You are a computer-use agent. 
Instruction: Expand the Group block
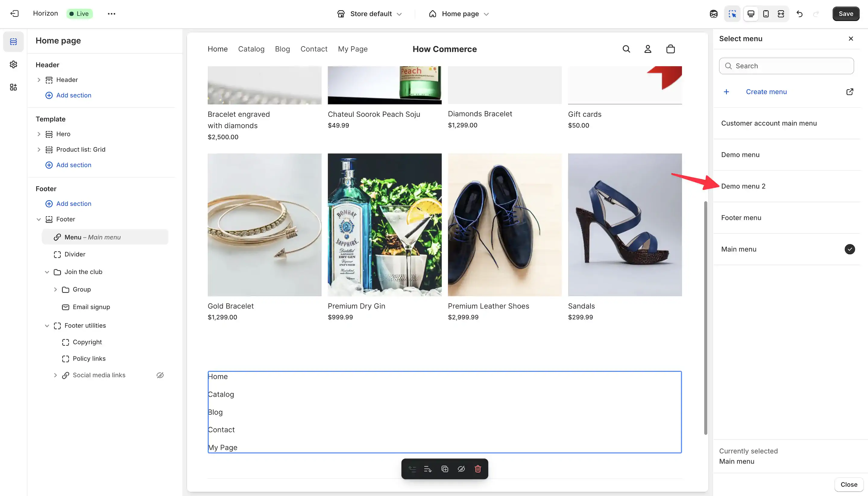tap(55, 290)
